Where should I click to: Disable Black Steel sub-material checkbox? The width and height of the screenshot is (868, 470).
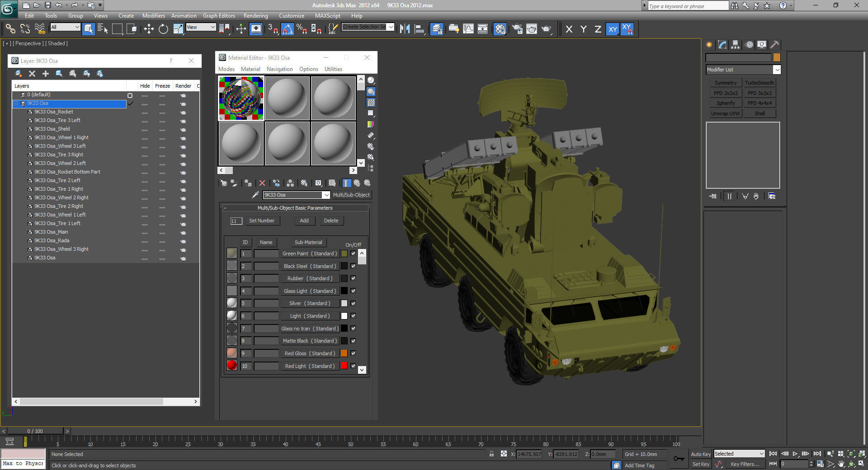pos(353,266)
